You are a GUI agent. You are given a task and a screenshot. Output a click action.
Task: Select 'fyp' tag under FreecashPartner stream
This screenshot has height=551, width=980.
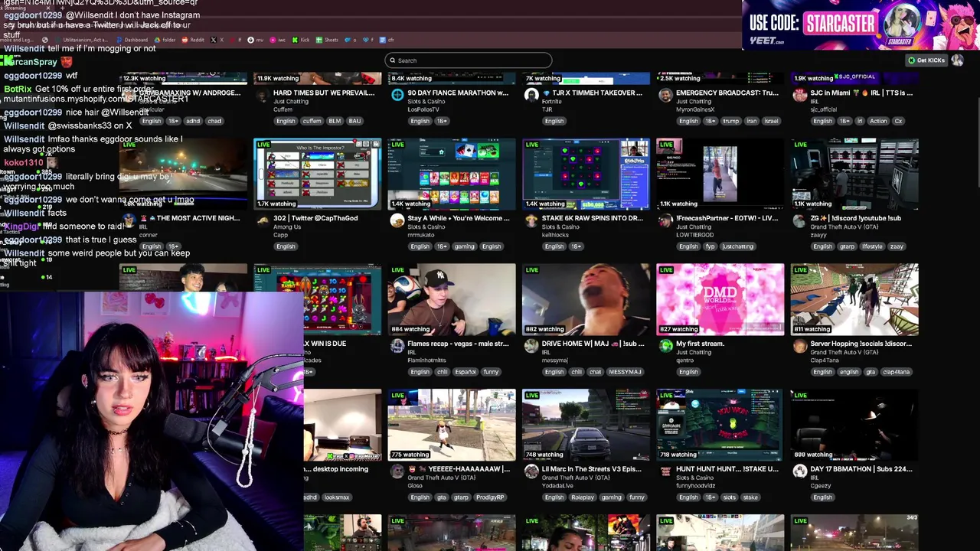[x=711, y=246]
